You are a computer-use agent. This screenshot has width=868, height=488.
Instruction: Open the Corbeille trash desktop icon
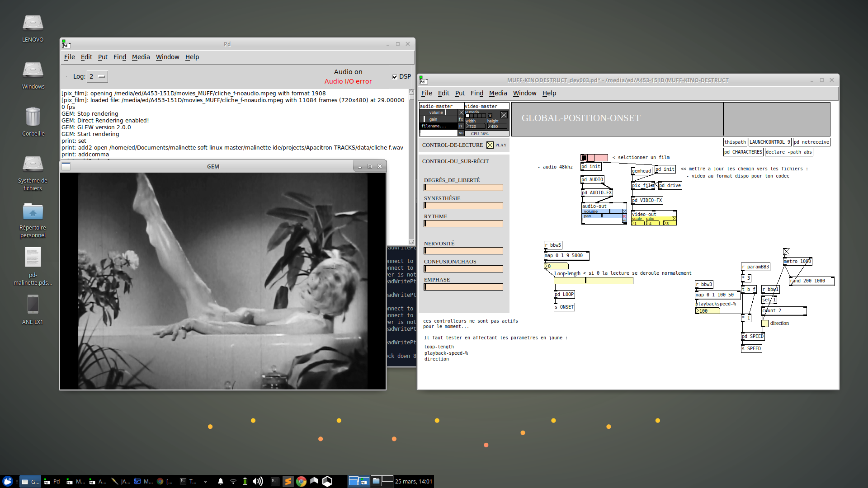33,122
